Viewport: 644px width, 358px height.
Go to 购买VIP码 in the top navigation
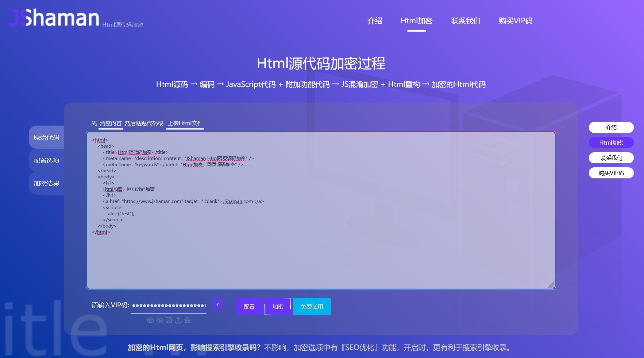pos(515,21)
